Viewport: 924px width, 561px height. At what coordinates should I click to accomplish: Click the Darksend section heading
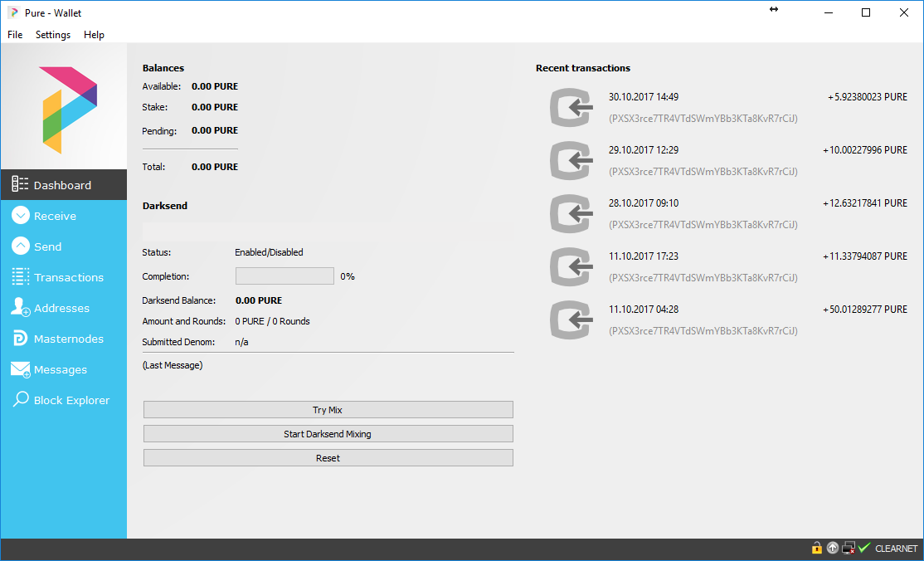[x=165, y=205]
